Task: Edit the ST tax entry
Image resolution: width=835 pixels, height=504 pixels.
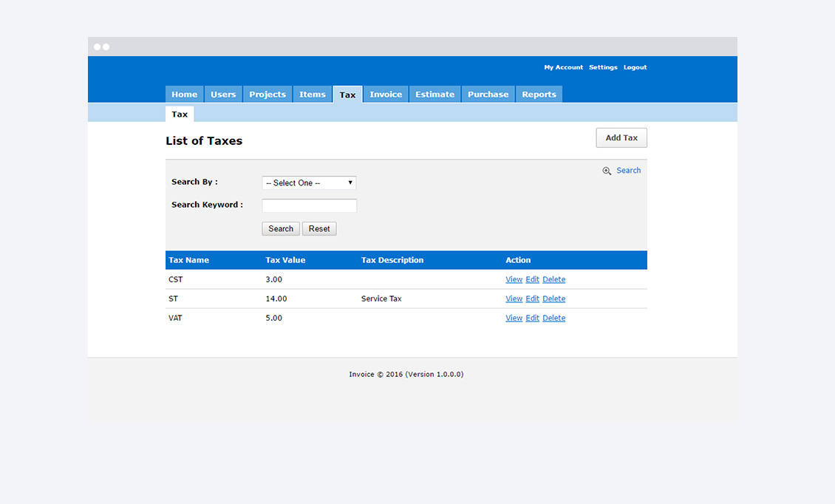Action: coord(532,299)
